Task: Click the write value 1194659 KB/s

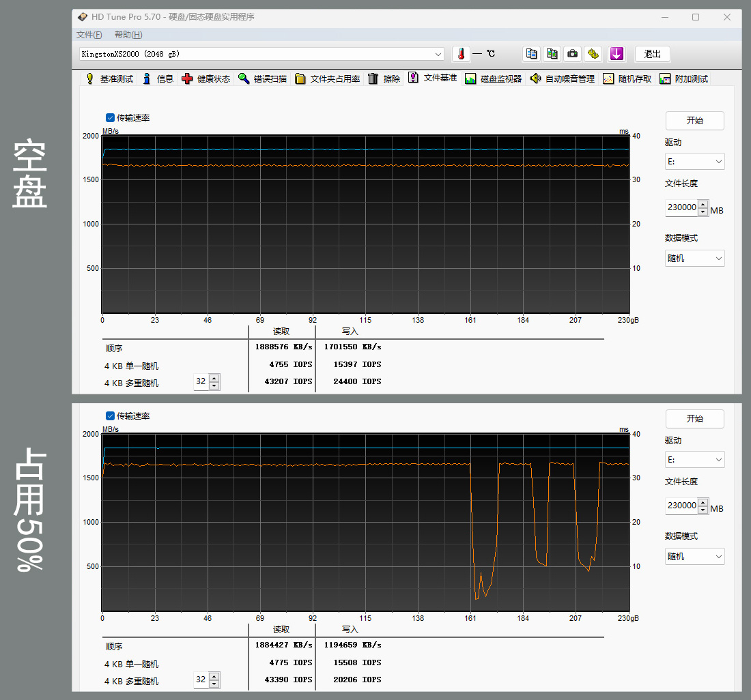Action: (352, 645)
